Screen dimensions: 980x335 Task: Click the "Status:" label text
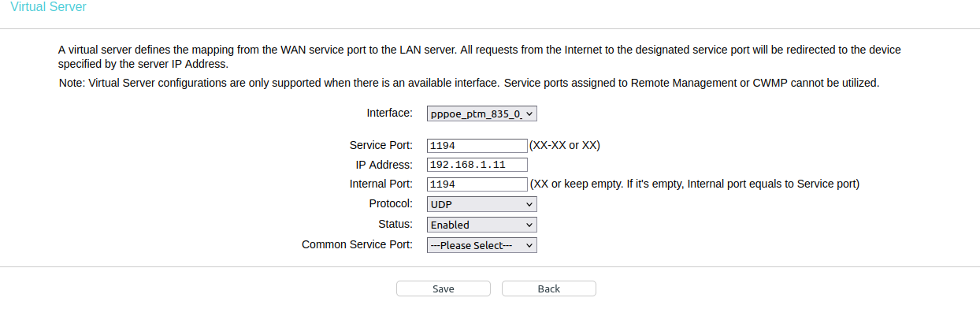pos(395,224)
